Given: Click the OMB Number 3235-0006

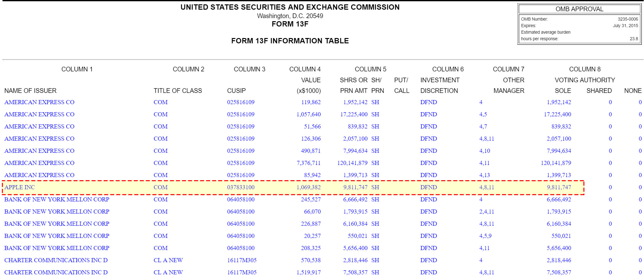Looking at the screenshot, I should pyautogui.click(x=628, y=19).
